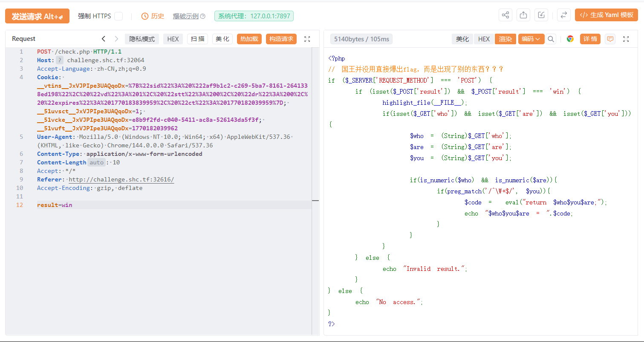
Task: Click the import icon with arrow
Action: [x=541, y=15]
